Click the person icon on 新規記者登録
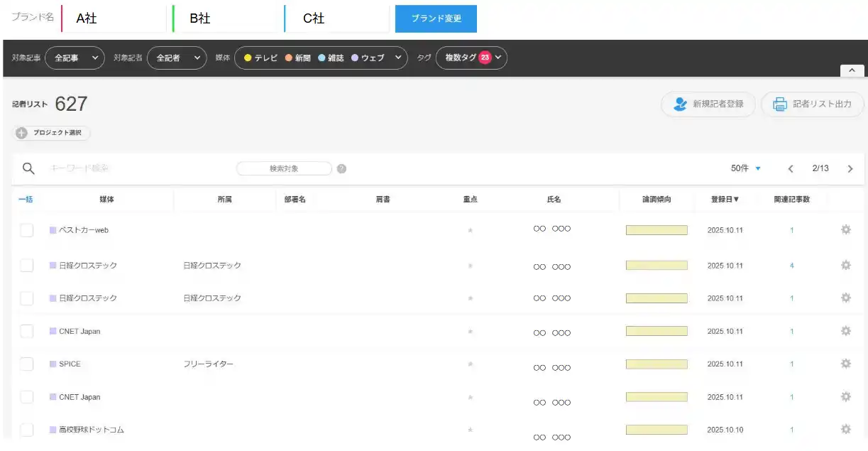The width and height of the screenshot is (868, 451). [x=681, y=104]
